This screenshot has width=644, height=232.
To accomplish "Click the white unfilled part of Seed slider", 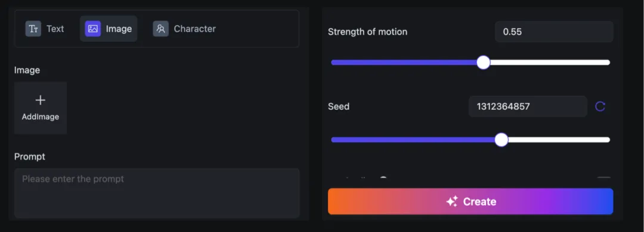I will [x=559, y=140].
